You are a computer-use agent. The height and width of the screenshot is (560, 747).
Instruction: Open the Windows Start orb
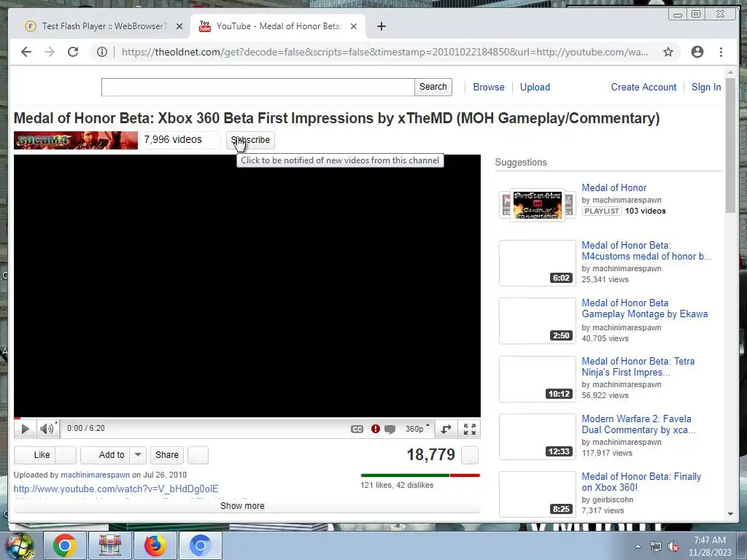coord(20,545)
